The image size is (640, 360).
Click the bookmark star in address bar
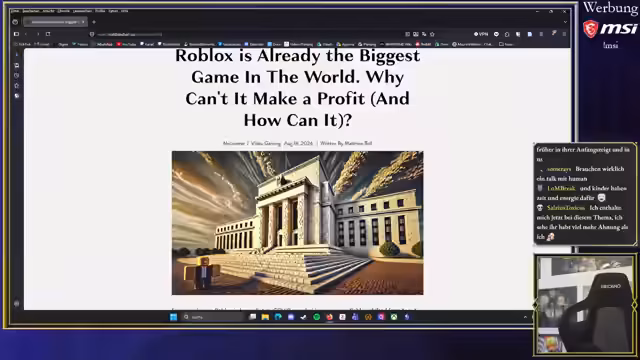pyautogui.click(x=432, y=34)
